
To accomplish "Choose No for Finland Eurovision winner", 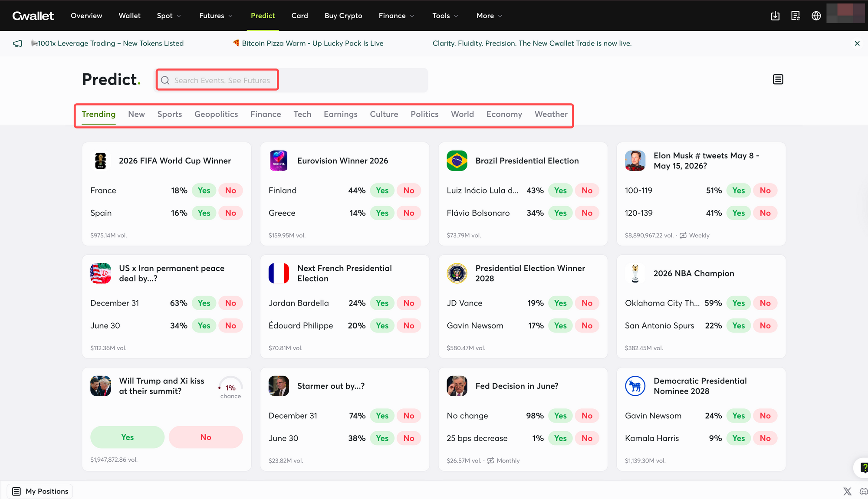I will 409,190.
